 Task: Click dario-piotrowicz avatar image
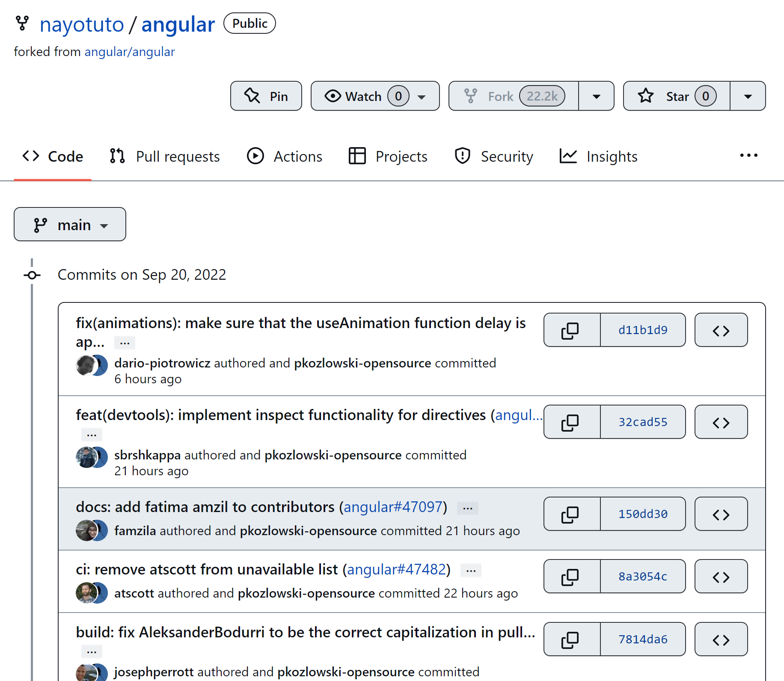(x=86, y=366)
